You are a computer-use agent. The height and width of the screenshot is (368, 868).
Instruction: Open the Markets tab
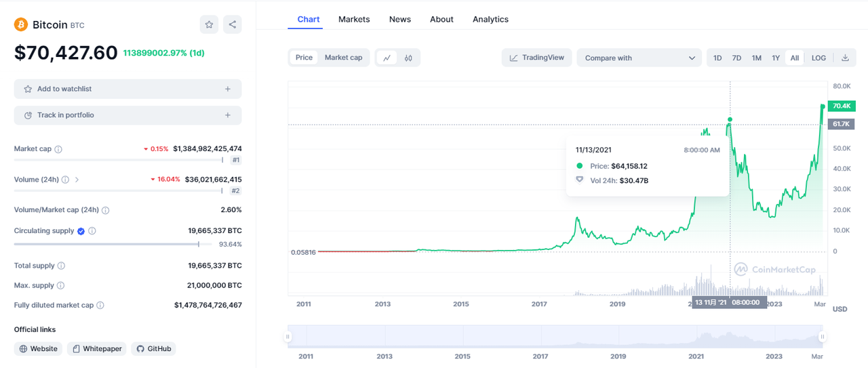click(x=354, y=19)
